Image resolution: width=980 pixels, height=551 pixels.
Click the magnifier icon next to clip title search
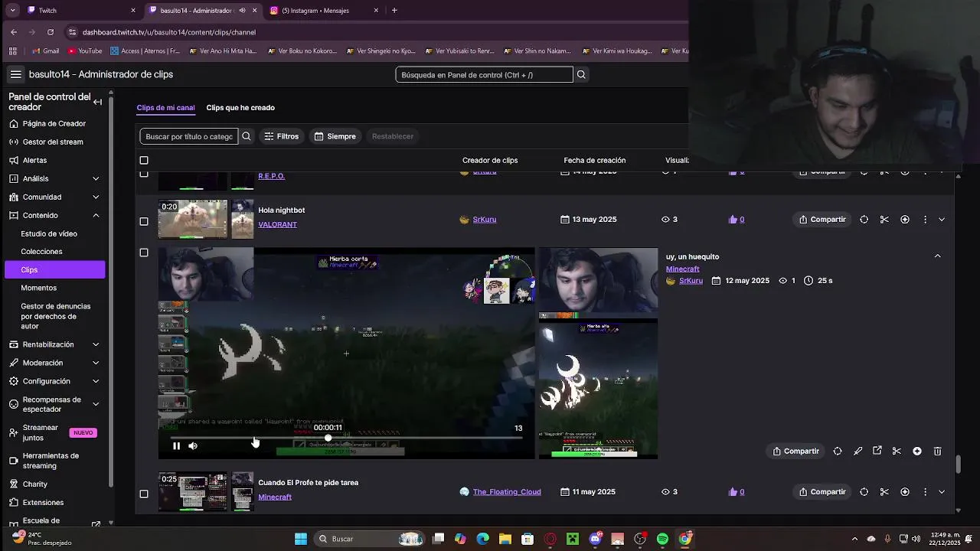pos(247,136)
